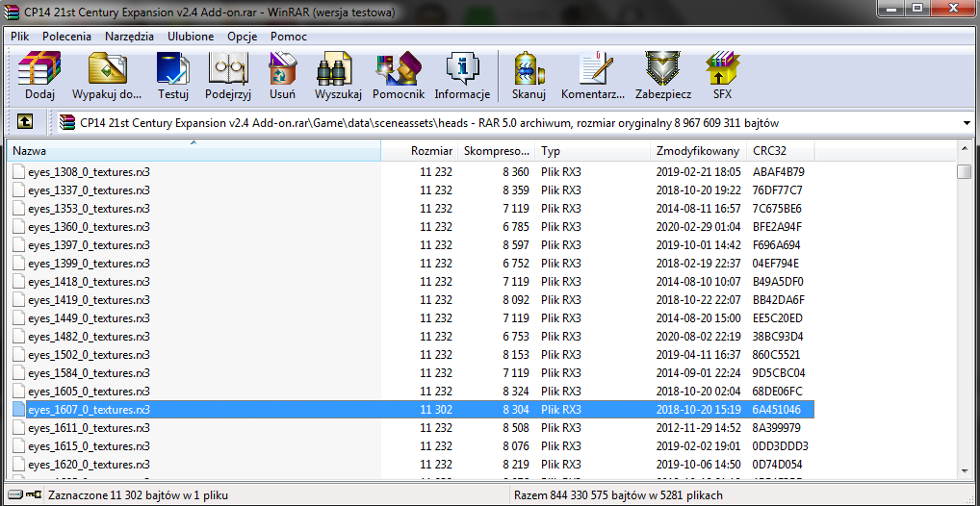Click highlighted eyes_1607_0_textures.rx3 row
Viewport: 980px width, 506px height.
point(413,410)
